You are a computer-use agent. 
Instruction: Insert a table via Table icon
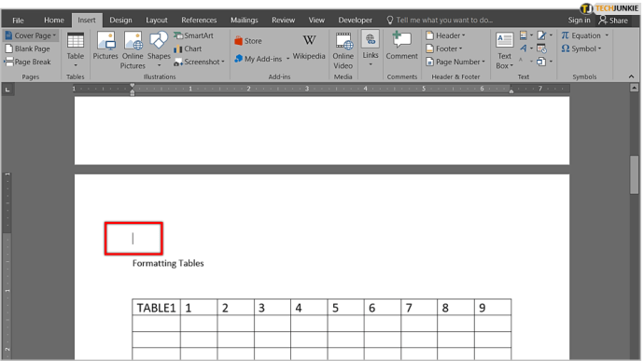76,49
